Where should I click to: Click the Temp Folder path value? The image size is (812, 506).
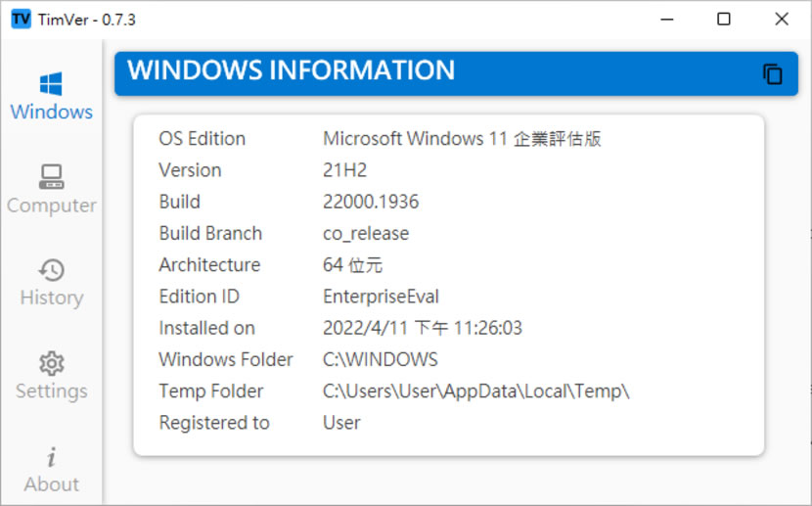[475, 391]
